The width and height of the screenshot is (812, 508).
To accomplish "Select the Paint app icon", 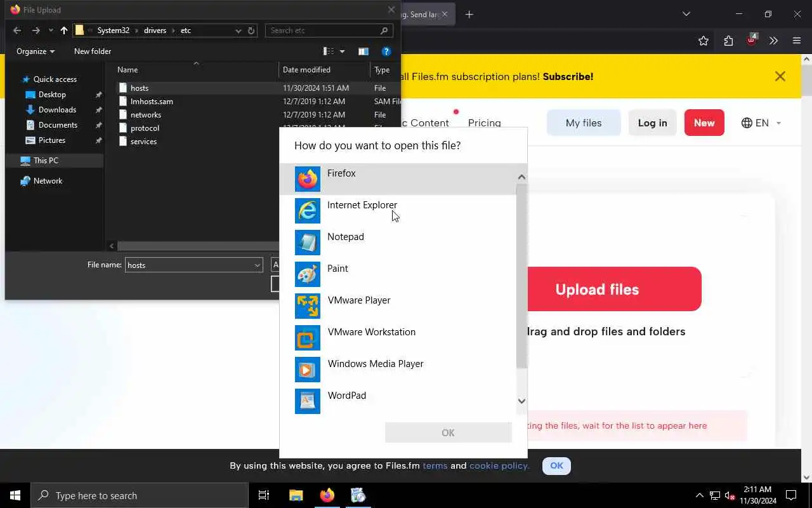I will tap(308, 274).
